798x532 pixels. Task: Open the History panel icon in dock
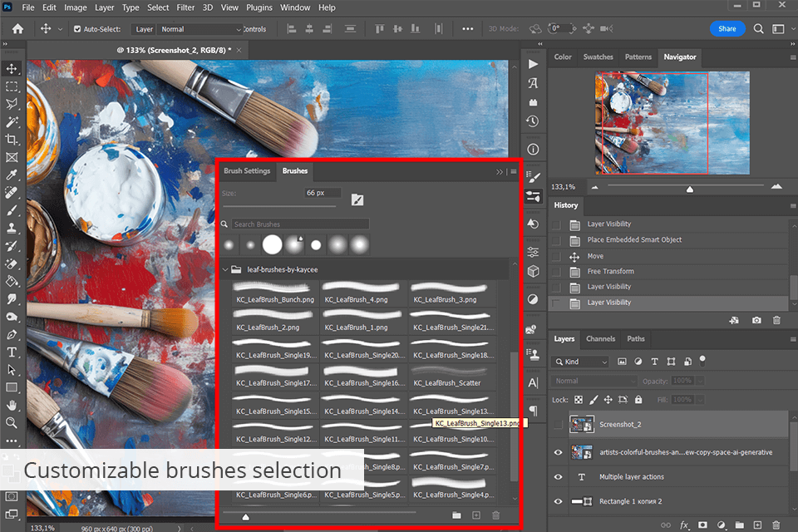(x=533, y=121)
